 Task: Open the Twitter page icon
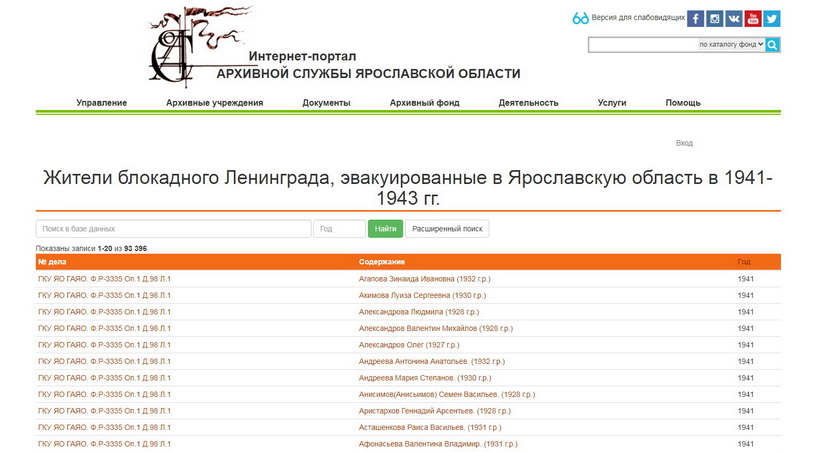(772, 18)
